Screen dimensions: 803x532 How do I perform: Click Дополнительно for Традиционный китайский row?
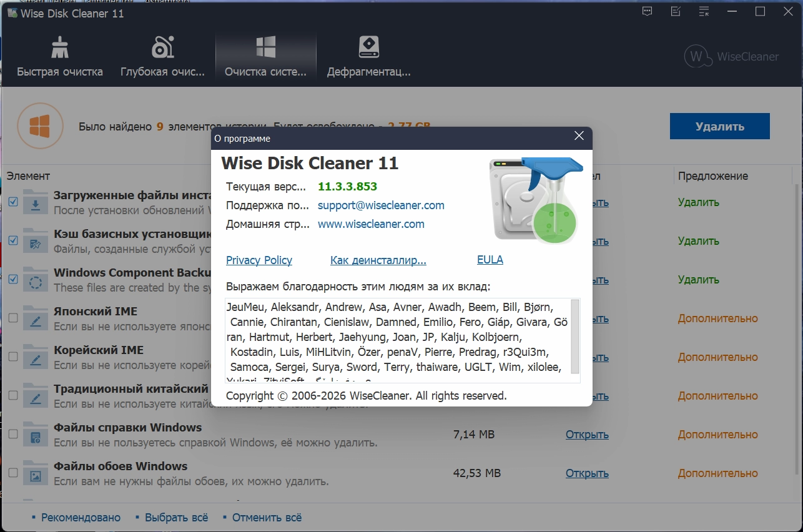[x=718, y=396]
